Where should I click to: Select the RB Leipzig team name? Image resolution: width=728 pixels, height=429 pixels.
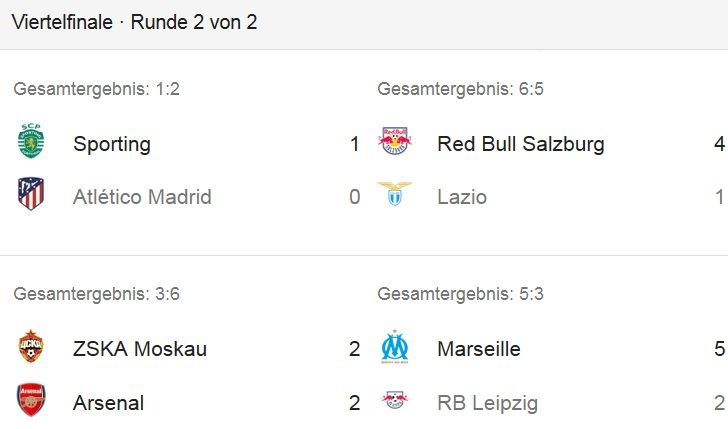click(488, 403)
